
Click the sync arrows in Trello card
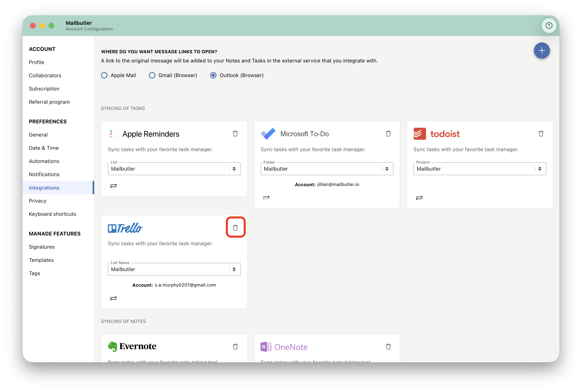[x=113, y=298]
